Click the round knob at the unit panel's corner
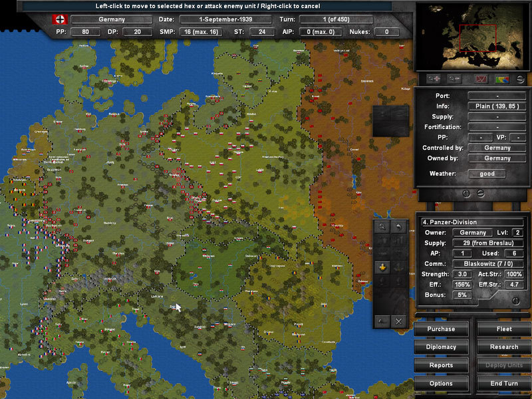532x399 pixels. [516, 301]
